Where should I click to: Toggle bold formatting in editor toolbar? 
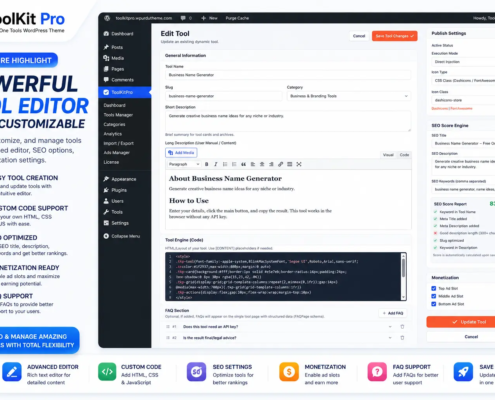[207, 164]
